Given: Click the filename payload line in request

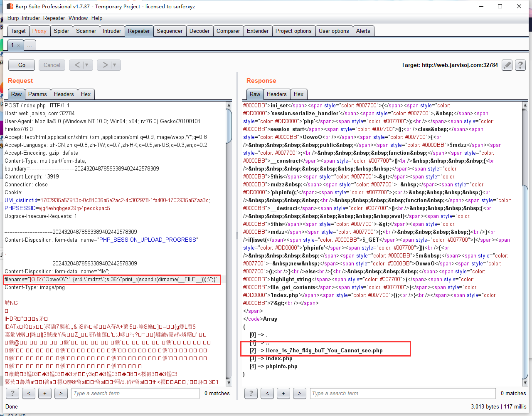Looking at the screenshot, I should click(111, 279).
